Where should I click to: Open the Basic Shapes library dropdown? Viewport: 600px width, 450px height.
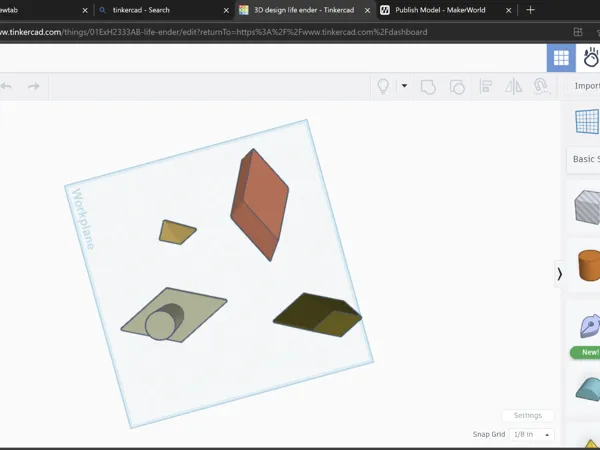584,159
